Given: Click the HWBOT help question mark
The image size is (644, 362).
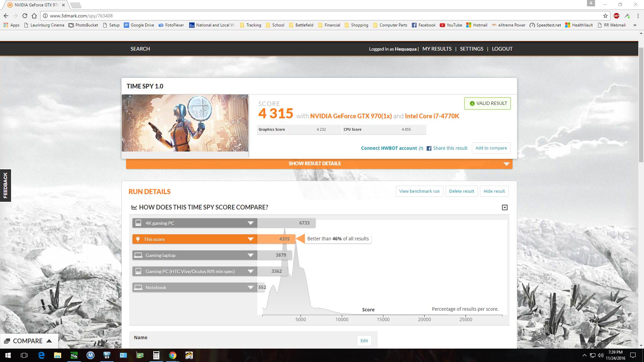Looking at the screenshot, I should click(x=421, y=148).
